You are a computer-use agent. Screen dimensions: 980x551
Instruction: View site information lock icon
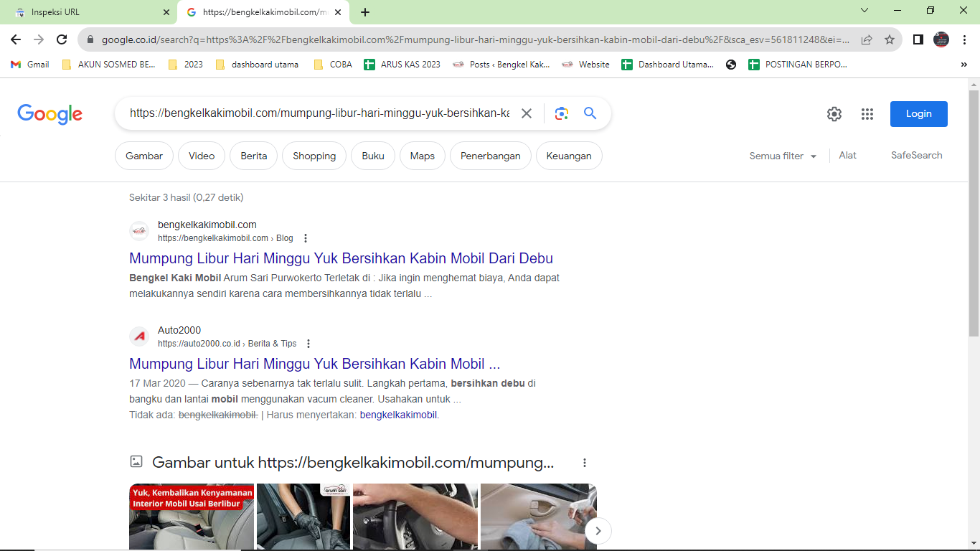click(x=90, y=40)
